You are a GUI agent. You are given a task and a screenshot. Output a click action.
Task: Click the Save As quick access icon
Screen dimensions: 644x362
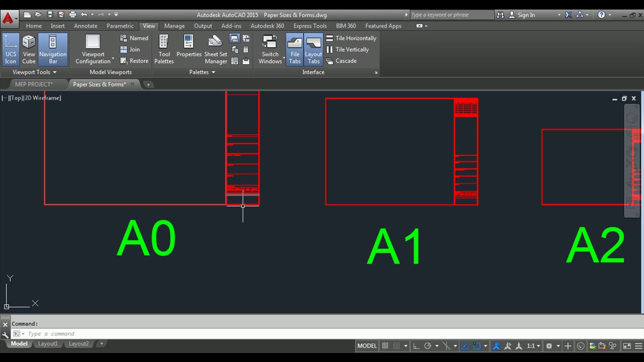[x=61, y=15]
